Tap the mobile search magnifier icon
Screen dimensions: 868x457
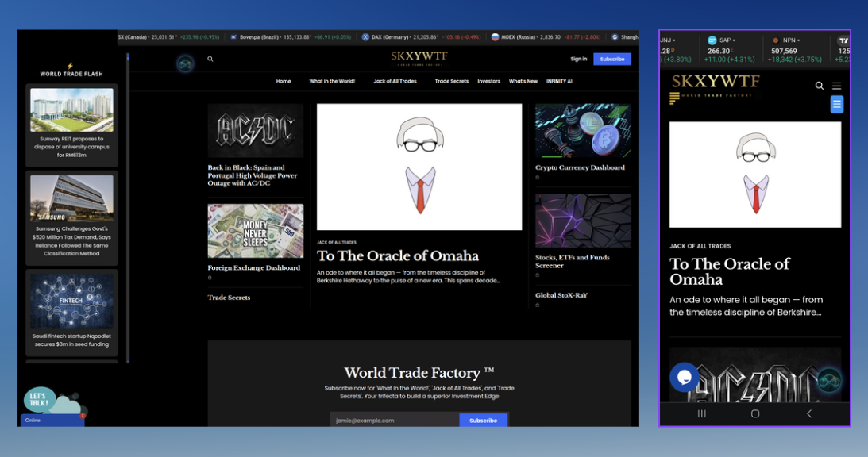[x=820, y=86]
